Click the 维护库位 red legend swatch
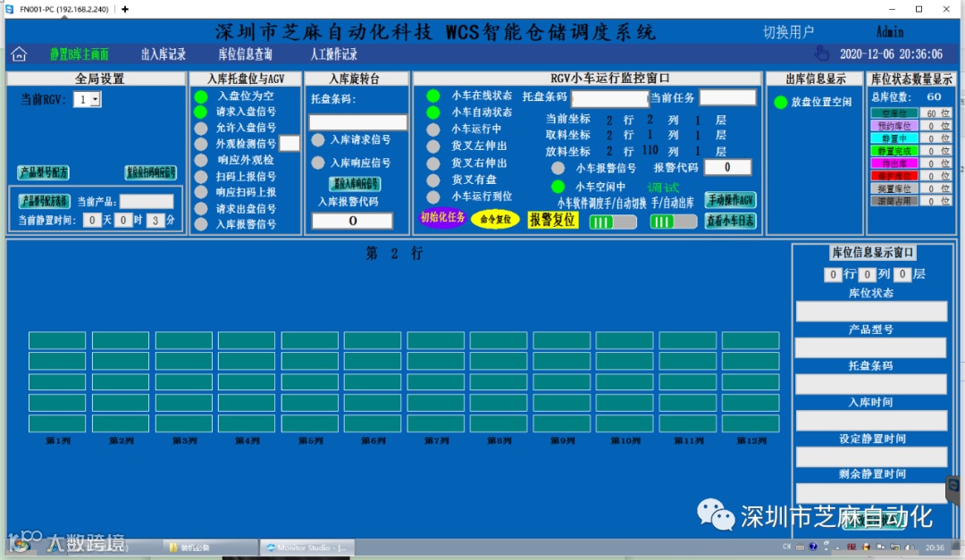This screenshot has width=965, height=560. click(x=894, y=176)
